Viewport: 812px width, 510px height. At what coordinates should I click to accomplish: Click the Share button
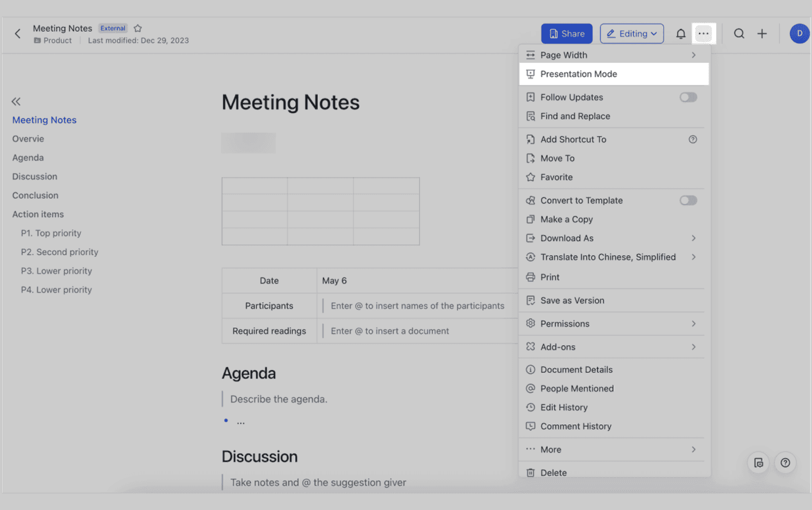[566, 34]
